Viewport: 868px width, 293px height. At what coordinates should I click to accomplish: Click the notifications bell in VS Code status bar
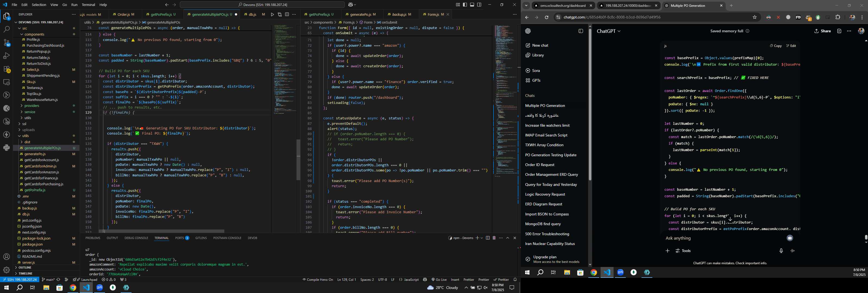coord(515,279)
